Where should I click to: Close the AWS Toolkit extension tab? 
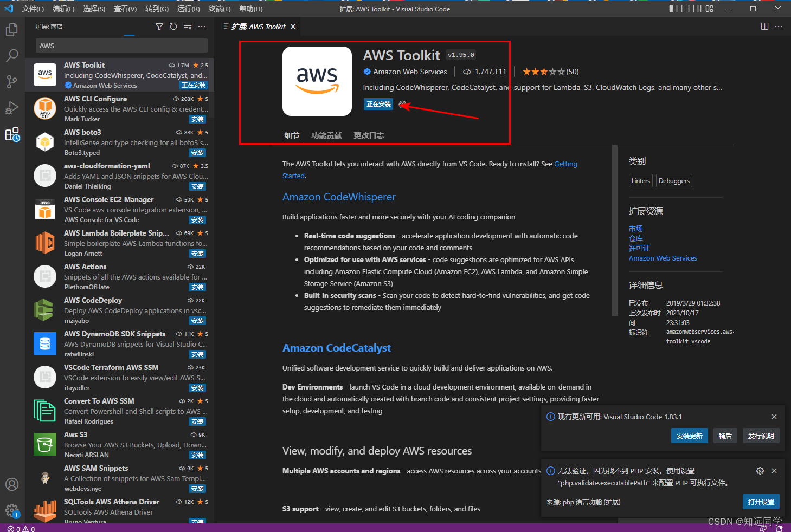pos(293,27)
